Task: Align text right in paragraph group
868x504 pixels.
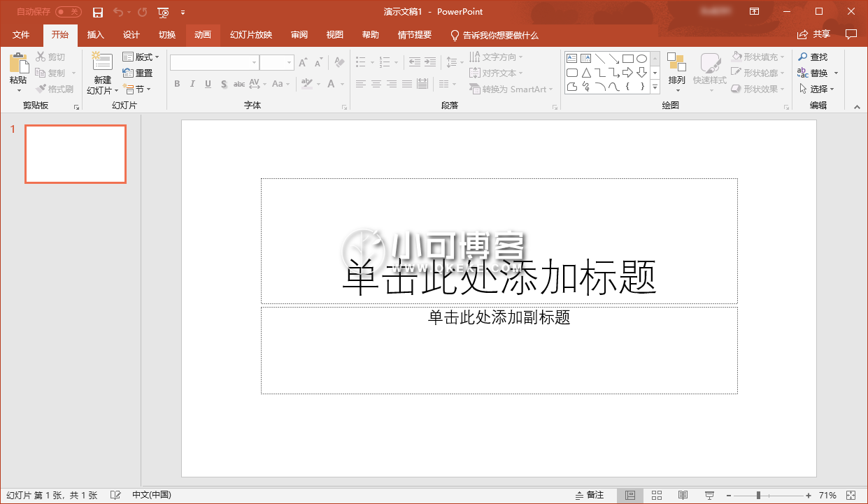Action: coord(392,84)
